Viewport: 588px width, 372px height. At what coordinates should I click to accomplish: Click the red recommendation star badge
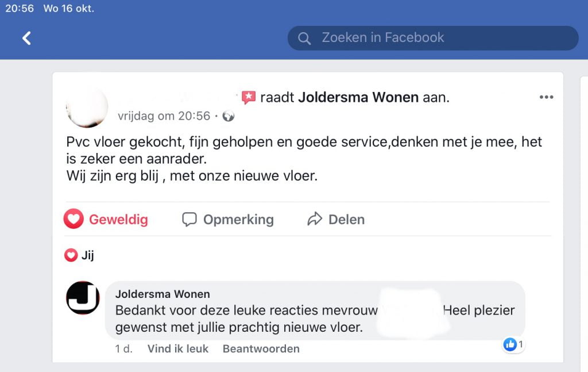coord(249,97)
